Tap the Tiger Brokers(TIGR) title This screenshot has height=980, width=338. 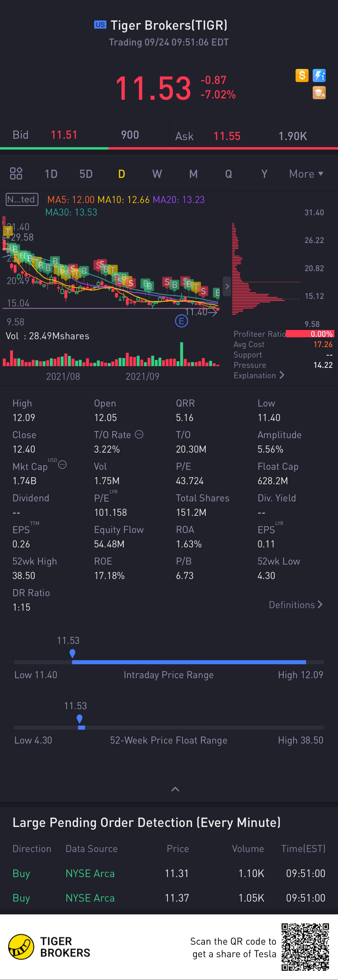(169, 25)
